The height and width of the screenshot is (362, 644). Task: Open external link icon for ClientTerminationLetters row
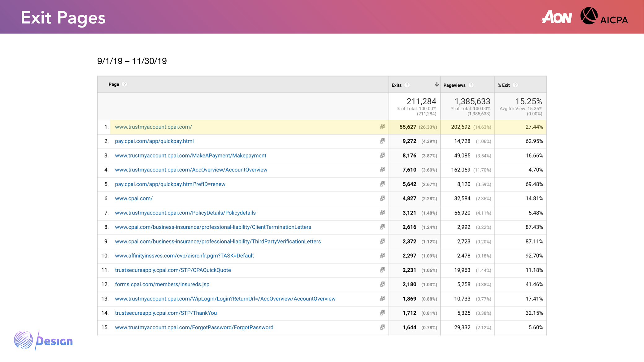[382, 227]
